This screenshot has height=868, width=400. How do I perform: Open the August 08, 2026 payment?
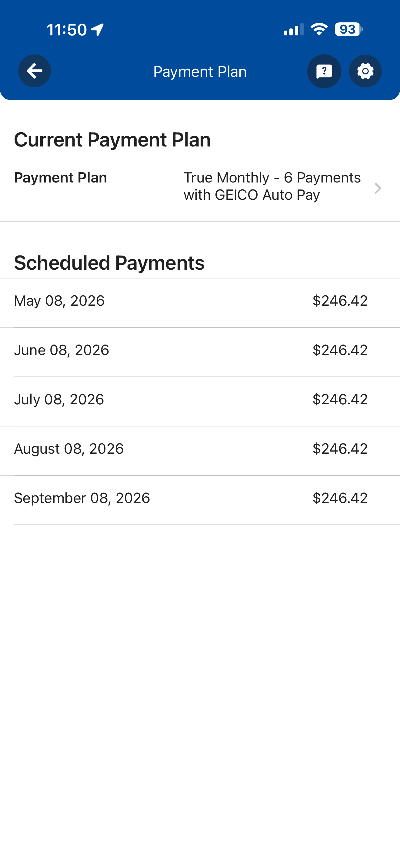[200, 451]
